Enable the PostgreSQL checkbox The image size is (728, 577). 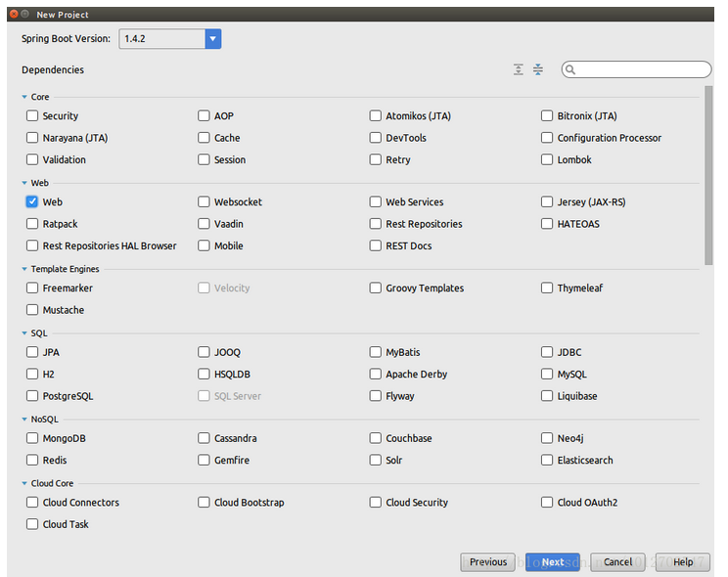[x=32, y=396]
